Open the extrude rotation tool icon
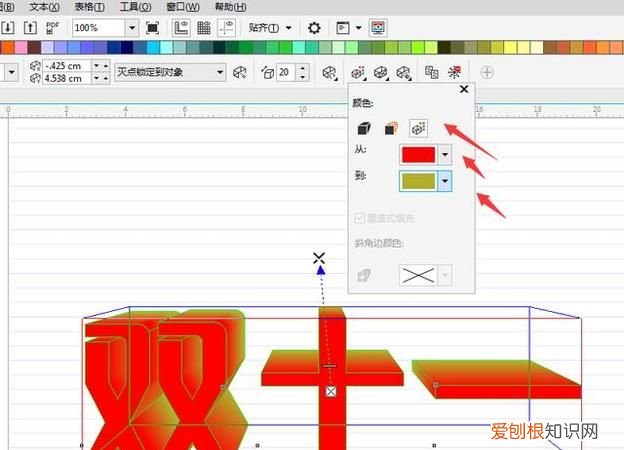The image size is (624, 450). coord(330,72)
